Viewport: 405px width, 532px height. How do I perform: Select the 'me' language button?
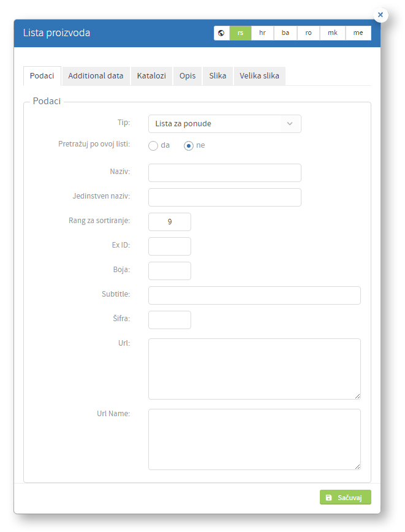358,33
